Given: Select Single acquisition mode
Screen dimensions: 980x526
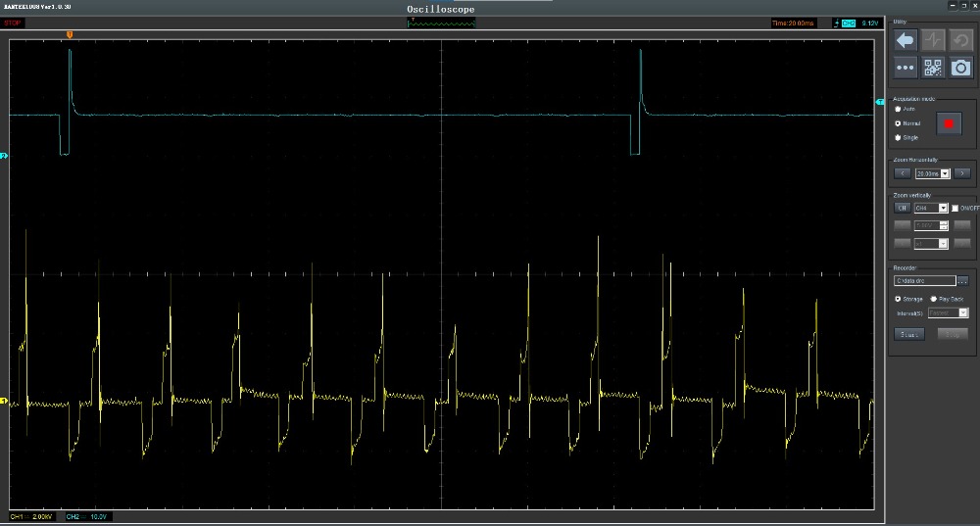Looking at the screenshot, I should coord(898,137).
